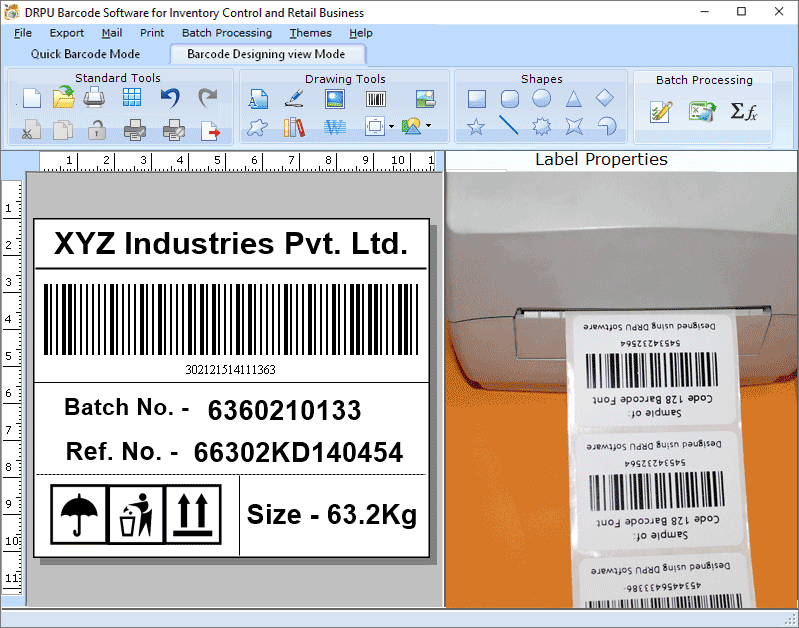Click the printer icon in Standard Tools
This screenshot has height=628, width=799.
94,97
